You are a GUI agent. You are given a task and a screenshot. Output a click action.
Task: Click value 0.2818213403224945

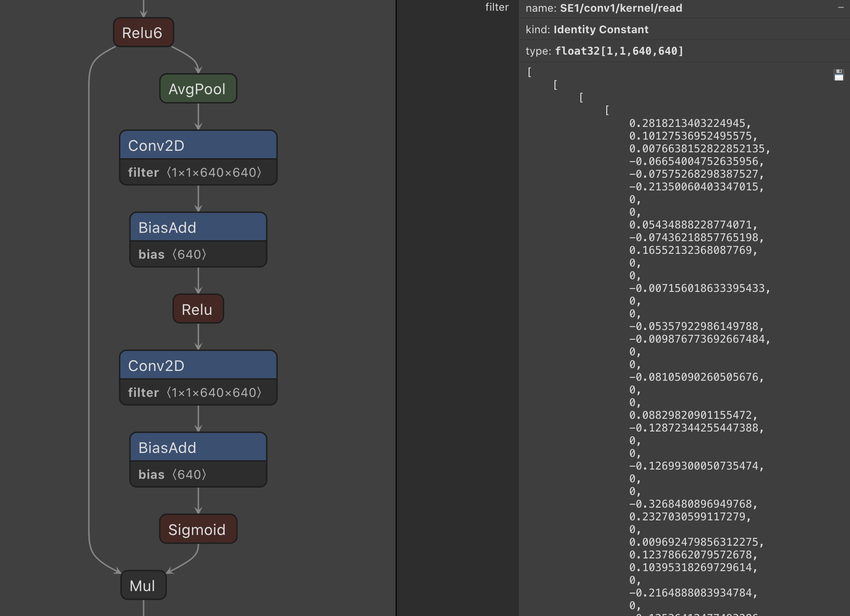[x=690, y=123]
